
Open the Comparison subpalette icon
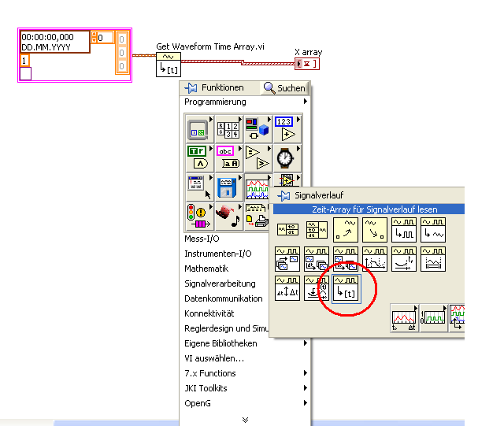click(258, 158)
